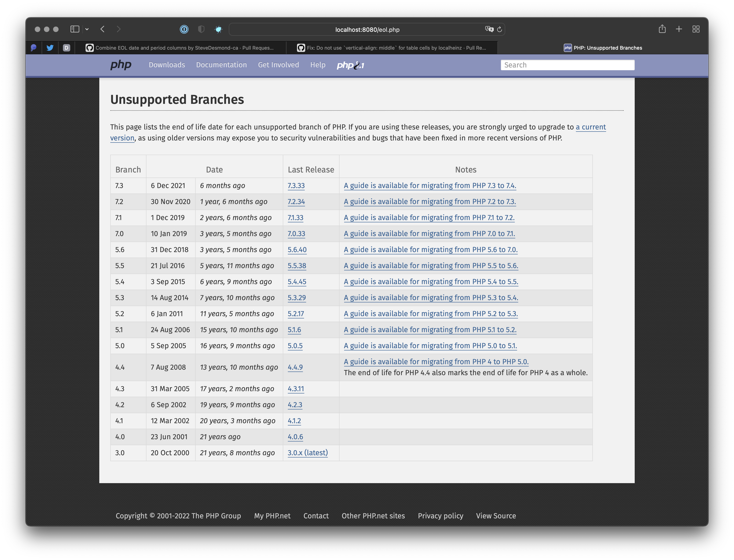Screen dimensions: 734x560
Task: Switch to Combine EOL date tab
Action: (x=180, y=48)
